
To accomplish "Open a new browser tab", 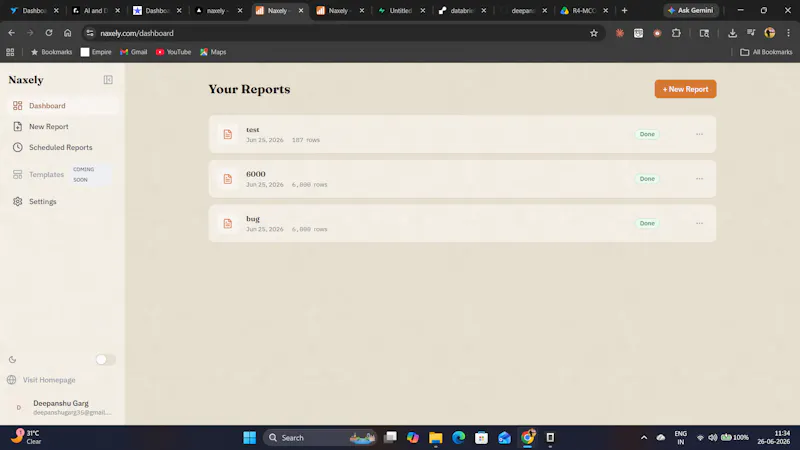I will [624, 10].
